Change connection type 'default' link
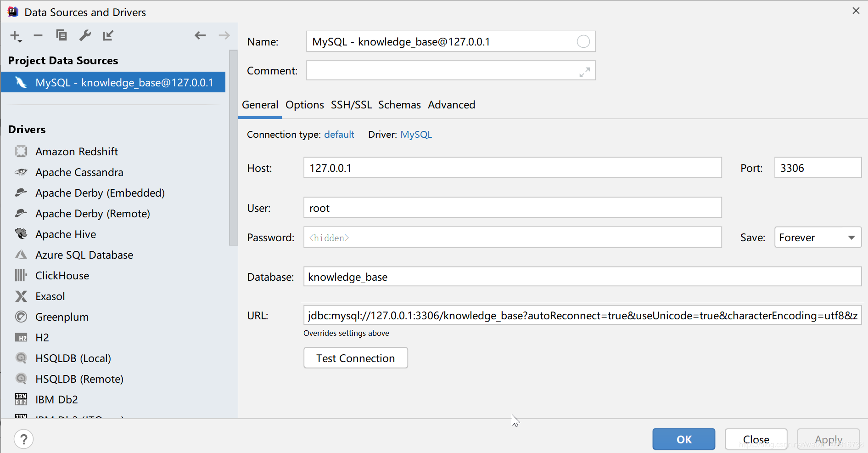The image size is (868, 453). (339, 135)
